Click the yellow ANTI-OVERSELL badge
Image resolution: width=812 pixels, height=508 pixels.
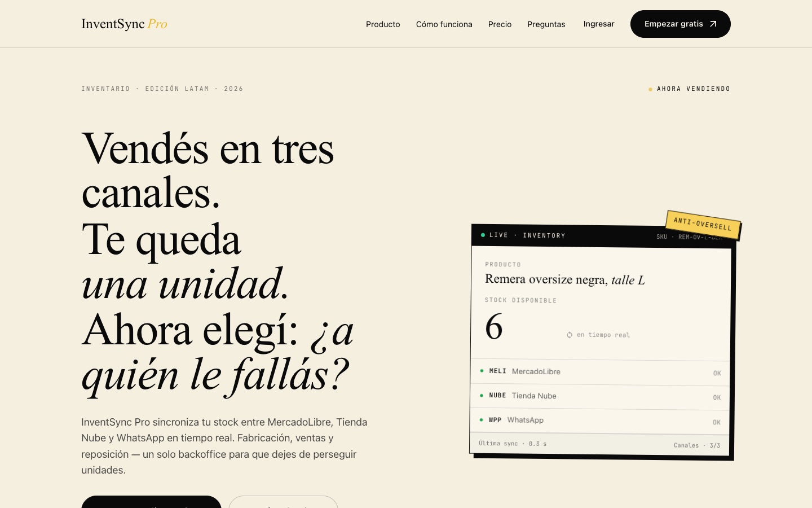[x=703, y=224]
